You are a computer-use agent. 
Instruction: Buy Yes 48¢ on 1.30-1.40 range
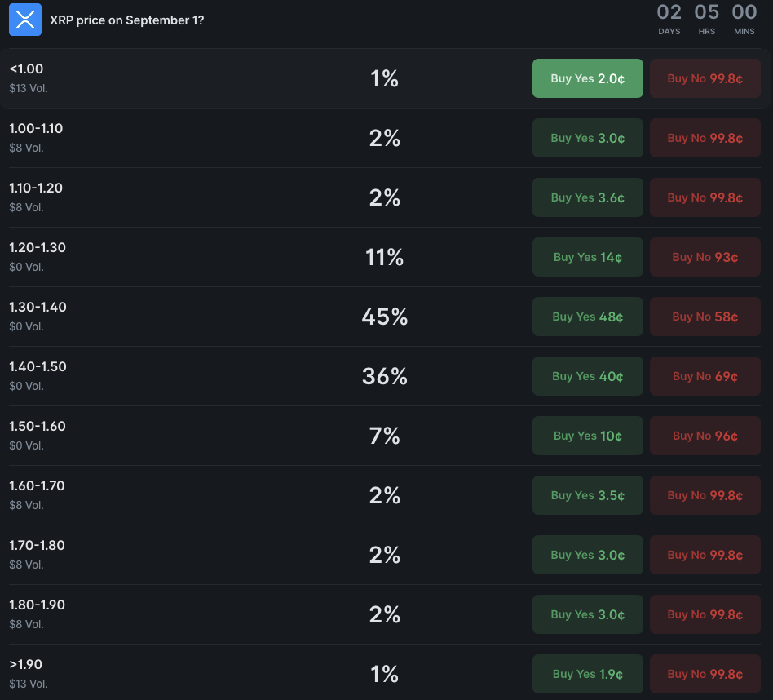coord(588,317)
